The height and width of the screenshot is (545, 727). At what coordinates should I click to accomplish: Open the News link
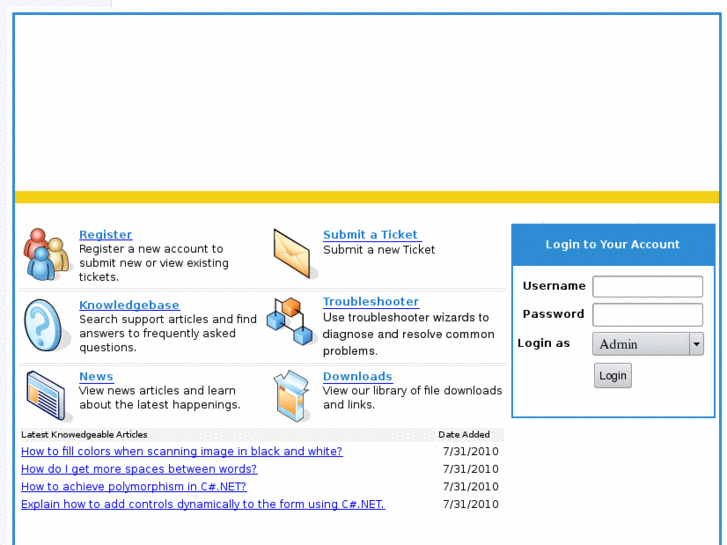96,377
